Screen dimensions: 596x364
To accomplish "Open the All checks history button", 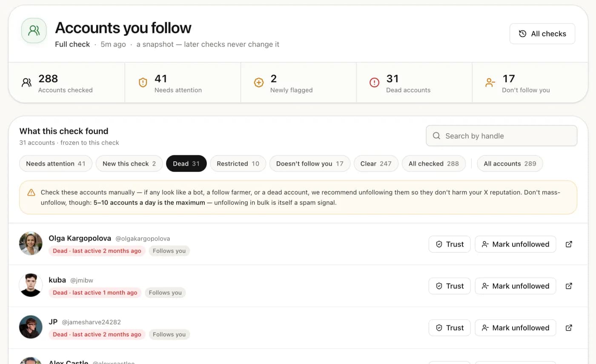I will click(542, 34).
